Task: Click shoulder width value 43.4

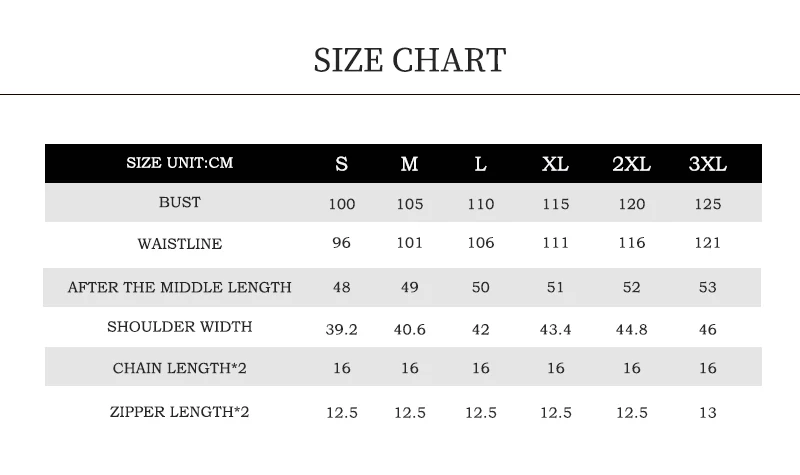Action: click(555, 330)
